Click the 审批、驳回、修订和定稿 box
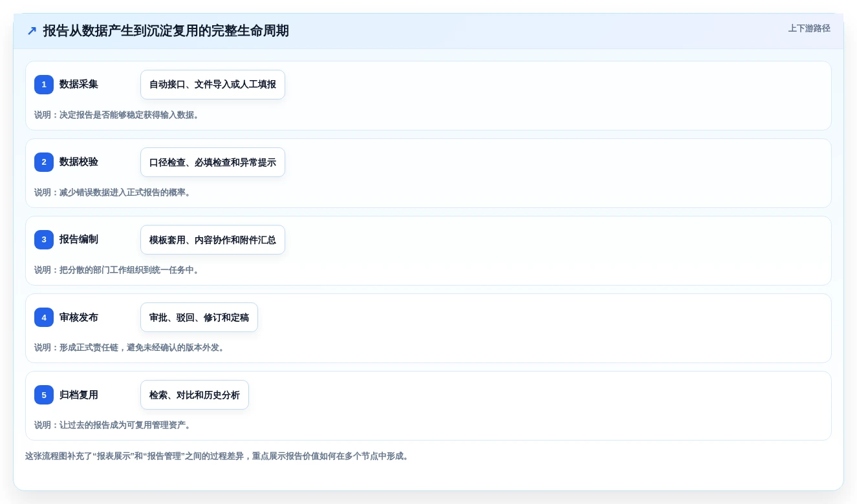This screenshot has height=504, width=857. tap(199, 317)
